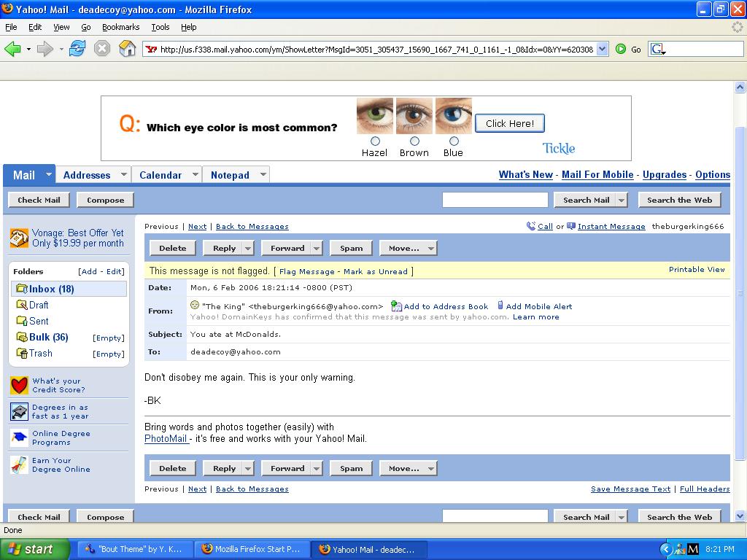Click the Empty link beside Bulk folder
Viewport: 747px width, 560px height.
pyautogui.click(x=109, y=338)
